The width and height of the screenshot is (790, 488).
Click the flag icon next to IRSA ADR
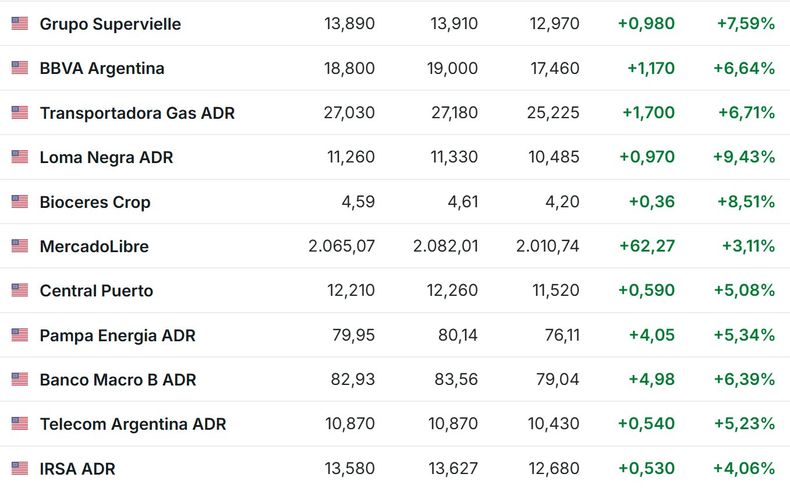tap(20, 469)
